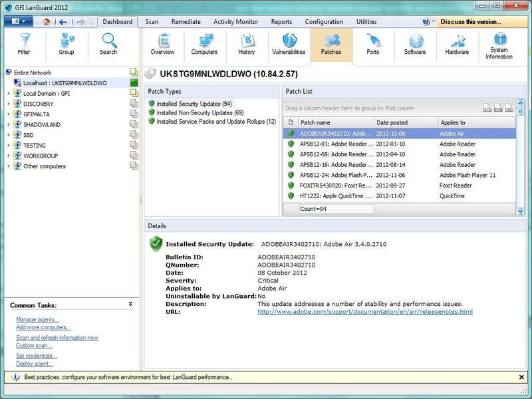This screenshot has width=532, height=399.
Task: Open the History view
Action: click(x=247, y=44)
